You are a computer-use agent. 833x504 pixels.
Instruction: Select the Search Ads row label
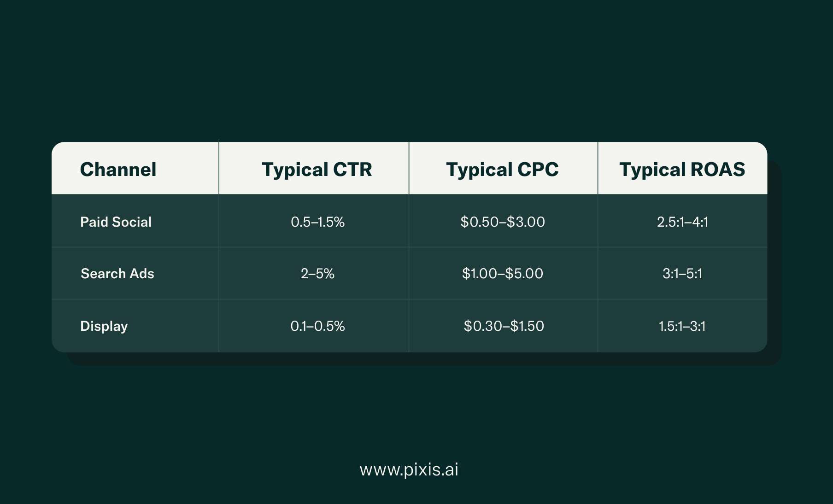(117, 274)
